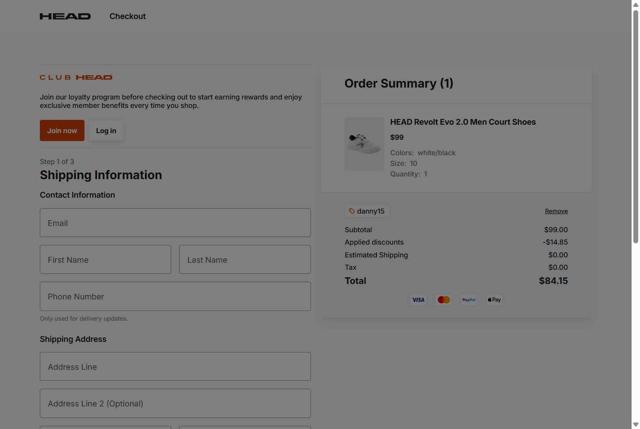
Task: Join the loyalty program with Join now
Action: [62, 131]
